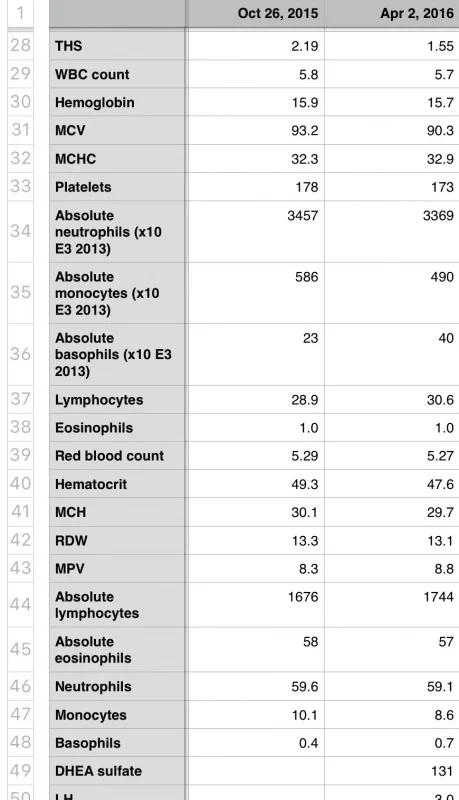
Task: Click the Oct 26, 2015 column header
Action: (x=255, y=13)
